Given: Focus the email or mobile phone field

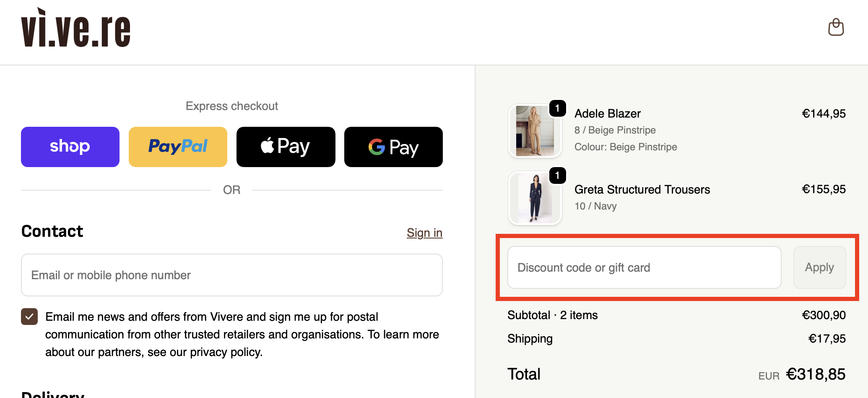Looking at the screenshot, I should [x=231, y=275].
